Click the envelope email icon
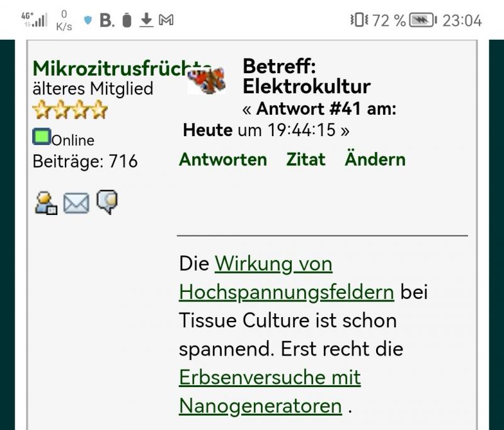This screenshot has height=430, width=504. click(x=76, y=204)
